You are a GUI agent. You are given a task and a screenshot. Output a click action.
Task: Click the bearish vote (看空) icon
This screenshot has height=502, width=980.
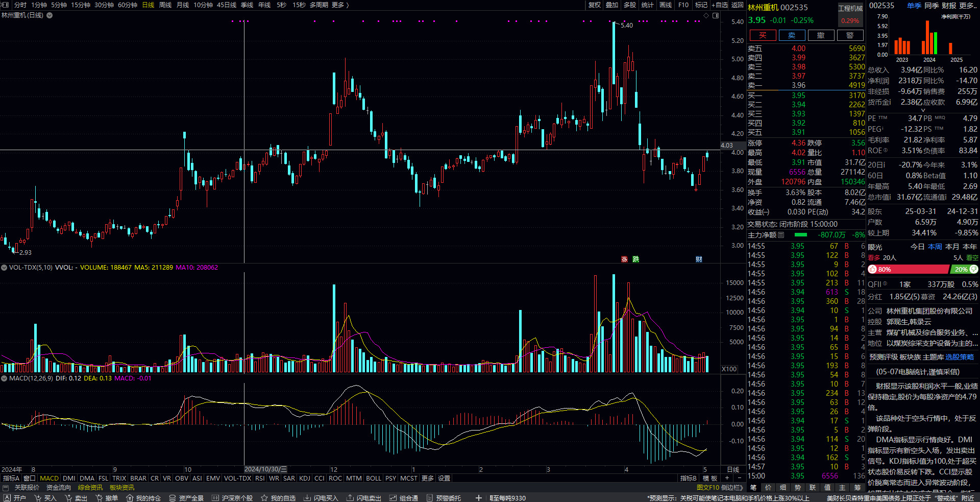(x=974, y=269)
